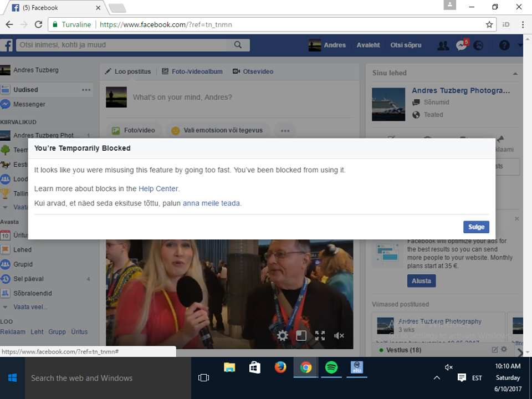Open Andres Tuzberg Photogra... page link

pos(461,90)
